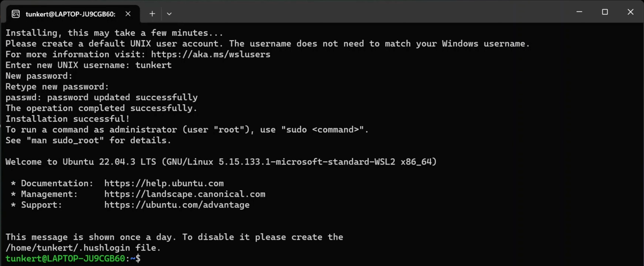Open the help.ubuntu.com documentation link
The width and height of the screenshot is (644, 266).
click(164, 183)
